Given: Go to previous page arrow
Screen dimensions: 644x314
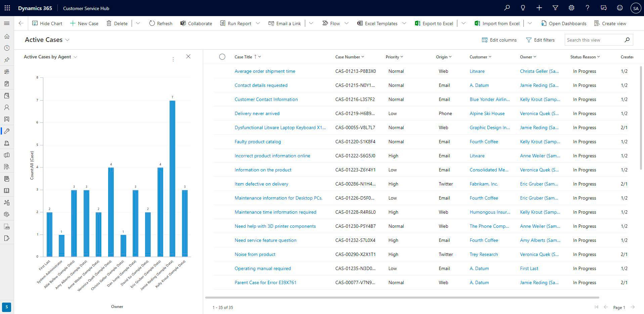Looking at the screenshot, I should tap(606, 307).
